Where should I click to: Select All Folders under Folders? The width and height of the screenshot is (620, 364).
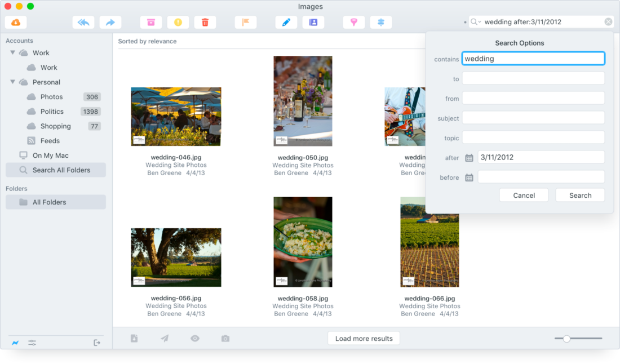[x=56, y=202]
